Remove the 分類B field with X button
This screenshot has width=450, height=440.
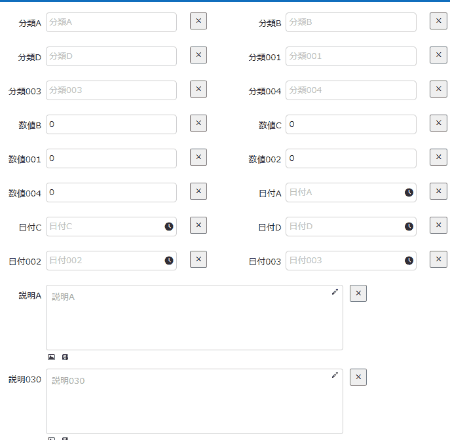click(x=438, y=21)
